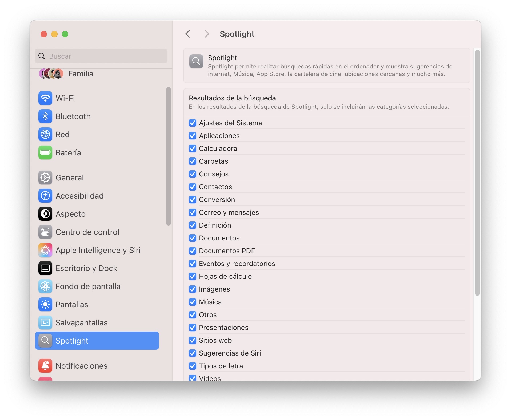Click the Familia avatars icon
This screenshot has width=511, height=420.
click(x=51, y=74)
